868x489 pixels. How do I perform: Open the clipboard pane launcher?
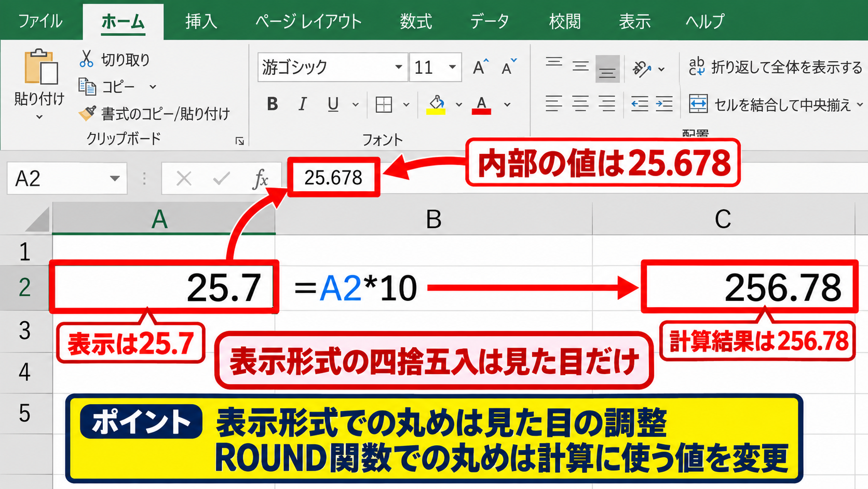point(239,141)
